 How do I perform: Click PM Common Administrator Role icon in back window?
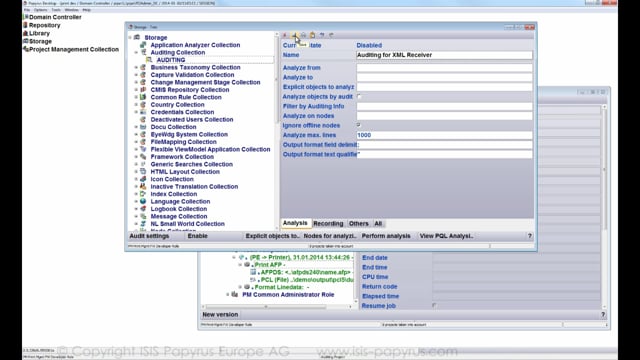click(235, 294)
